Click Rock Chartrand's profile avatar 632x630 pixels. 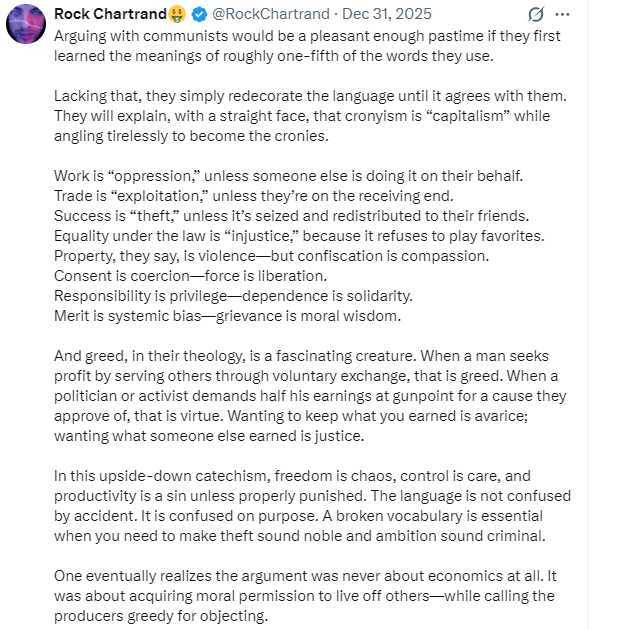point(25,24)
